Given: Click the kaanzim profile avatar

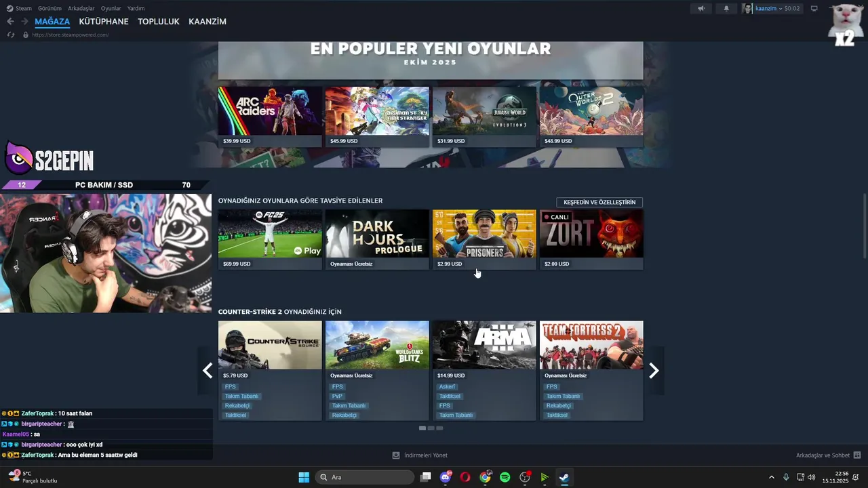Looking at the screenshot, I should [x=748, y=8].
